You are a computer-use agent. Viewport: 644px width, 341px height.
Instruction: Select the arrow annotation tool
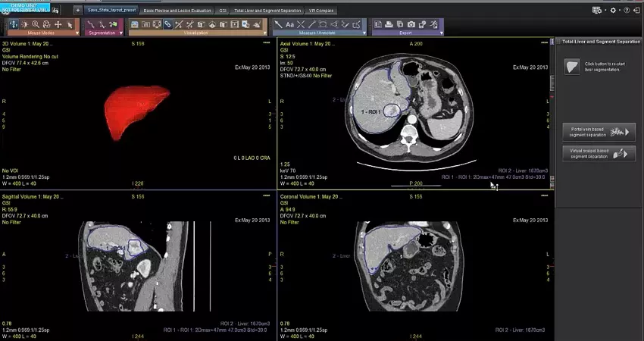click(279, 25)
